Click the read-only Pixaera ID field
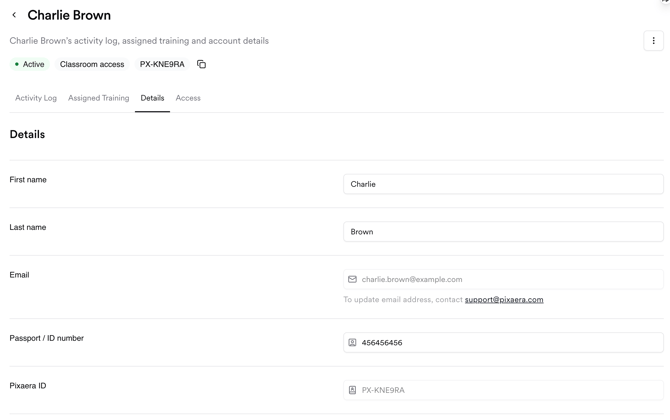670x420 pixels. 510,390
